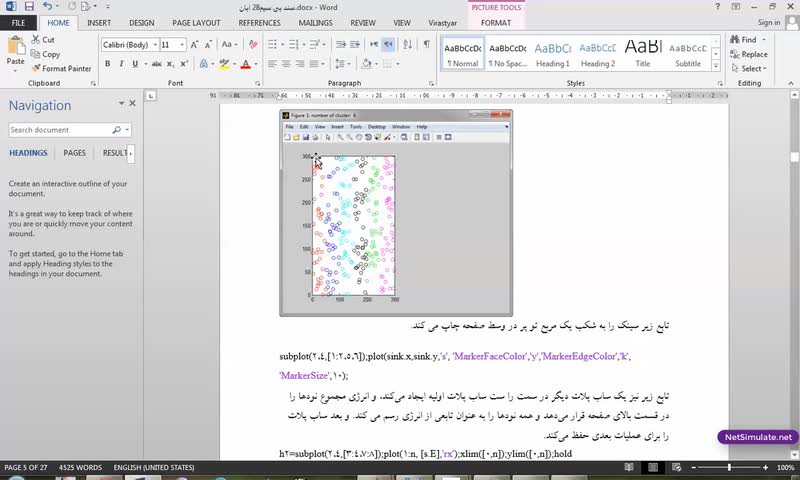This screenshot has height=480, width=800.
Task: Switch to Web Layout view in status bar
Action: pos(677,467)
